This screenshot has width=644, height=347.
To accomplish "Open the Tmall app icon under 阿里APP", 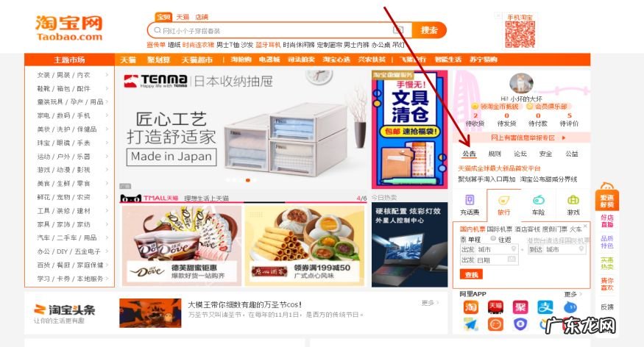I will [x=495, y=307].
